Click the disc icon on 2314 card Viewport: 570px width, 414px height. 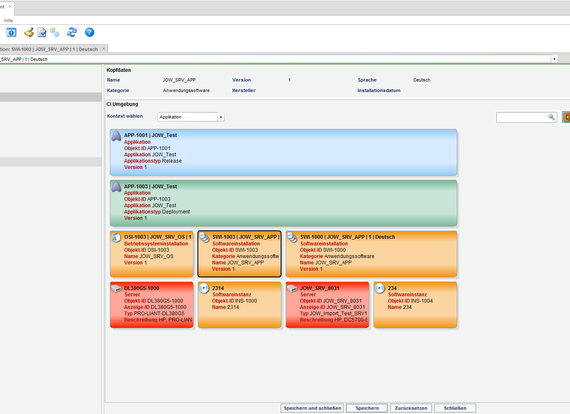click(204, 288)
